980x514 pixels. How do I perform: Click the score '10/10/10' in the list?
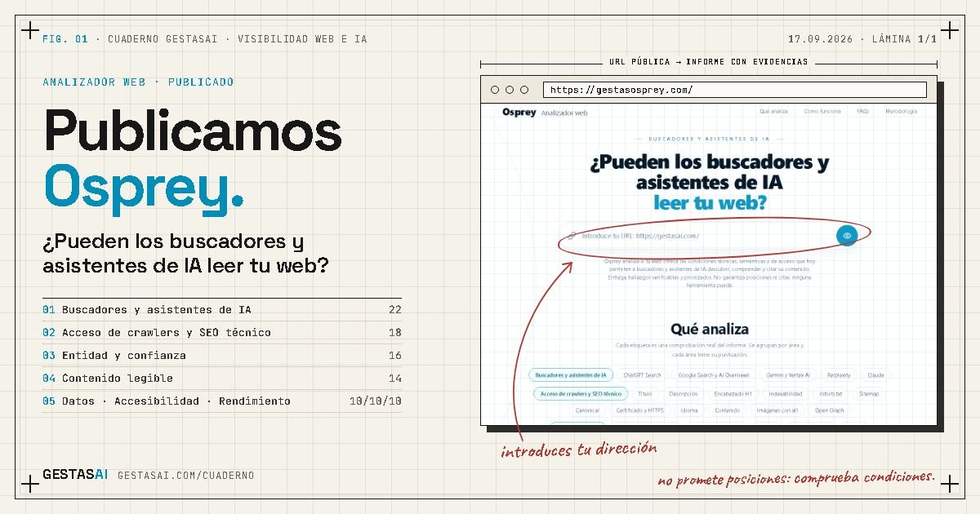pos(376,401)
